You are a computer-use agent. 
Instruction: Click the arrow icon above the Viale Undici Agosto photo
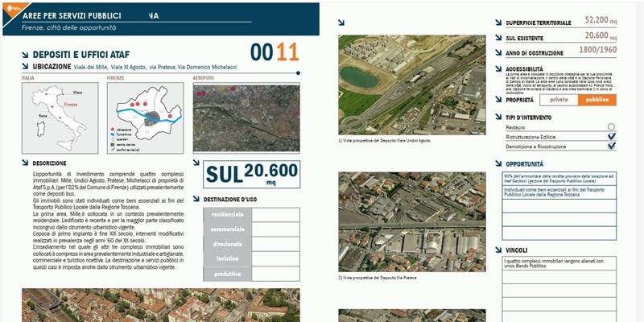point(341,23)
